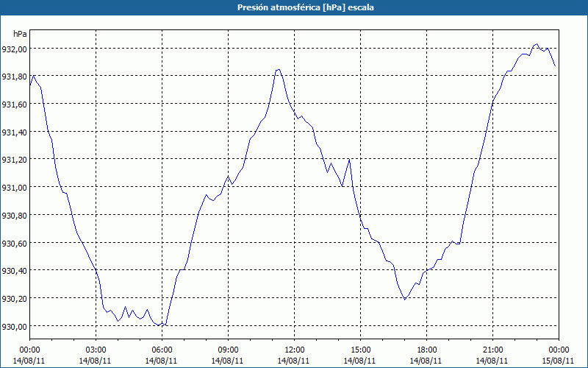This screenshot has height=368, width=588.
Task: Select the 931,80 y-axis value
Action: pos(14,77)
